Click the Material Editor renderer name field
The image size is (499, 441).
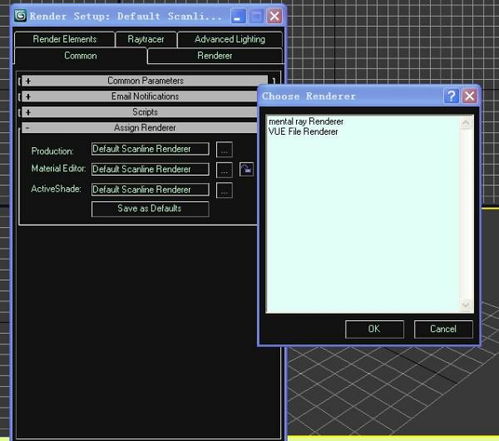click(150, 169)
